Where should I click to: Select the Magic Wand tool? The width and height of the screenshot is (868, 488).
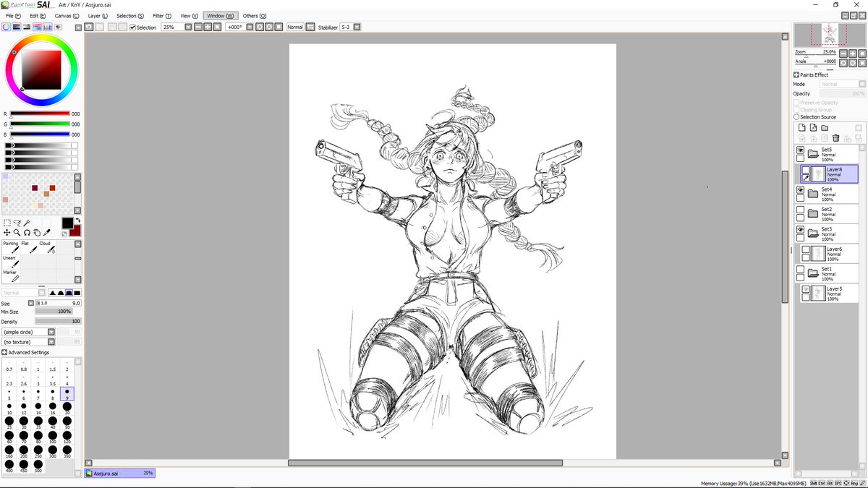click(x=27, y=223)
